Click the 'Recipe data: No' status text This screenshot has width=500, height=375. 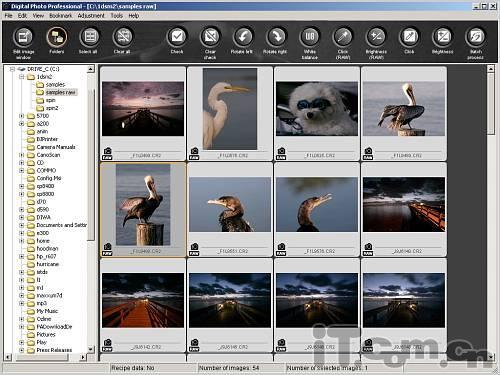133,368
